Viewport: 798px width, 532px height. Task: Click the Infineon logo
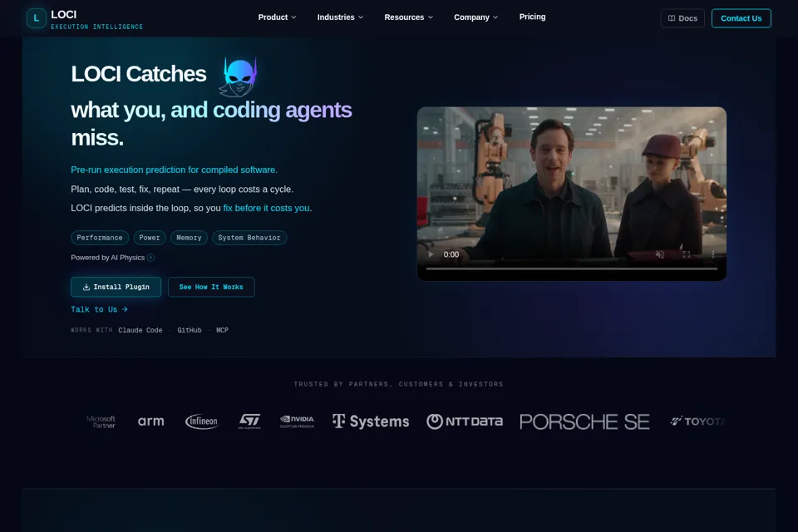click(x=202, y=421)
